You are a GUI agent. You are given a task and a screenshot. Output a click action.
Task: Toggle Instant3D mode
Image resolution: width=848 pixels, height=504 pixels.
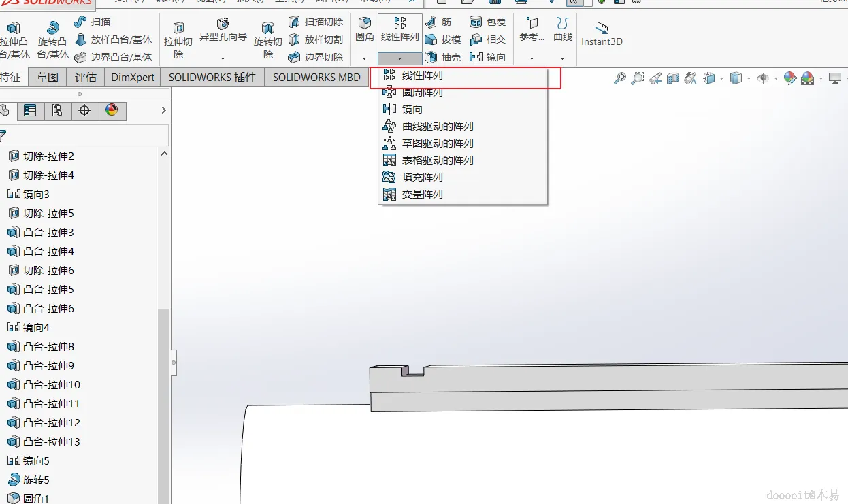(x=602, y=34)
